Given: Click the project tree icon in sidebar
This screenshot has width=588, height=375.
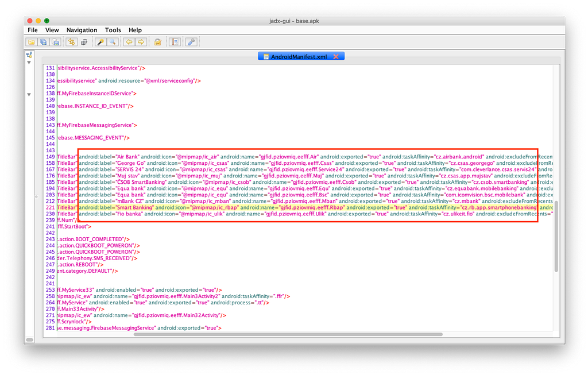Looking at the screenshot, I should [x=29, y=55].
